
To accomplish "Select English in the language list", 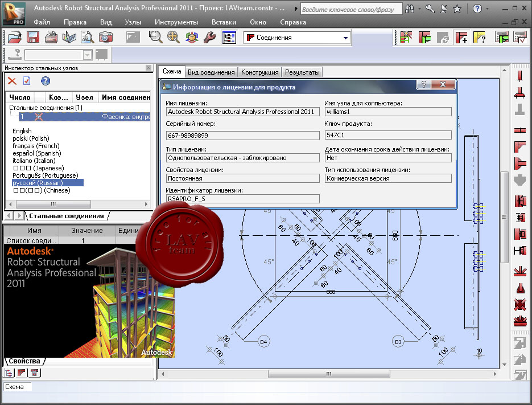I will click(x=22, y=131).
